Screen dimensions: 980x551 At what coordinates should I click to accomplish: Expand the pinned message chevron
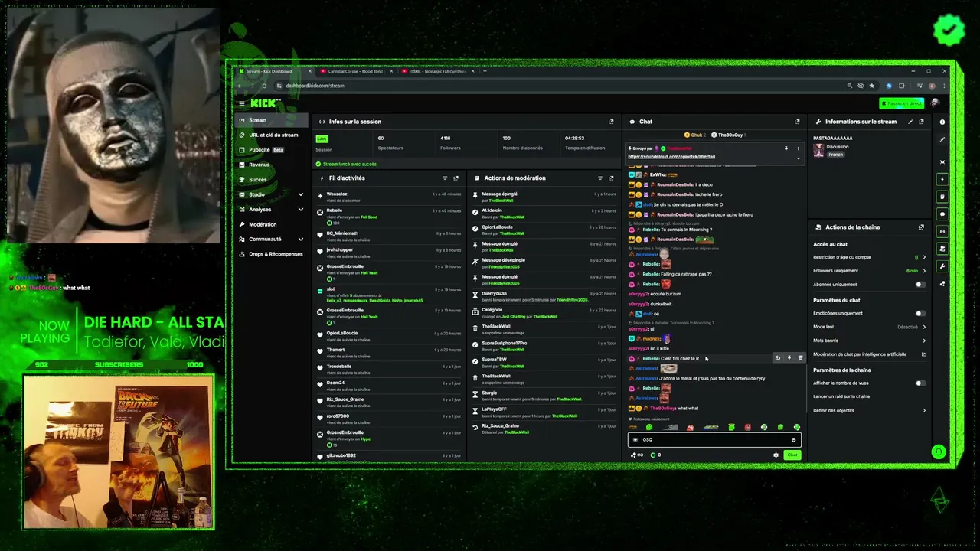[x=798, y=158]
